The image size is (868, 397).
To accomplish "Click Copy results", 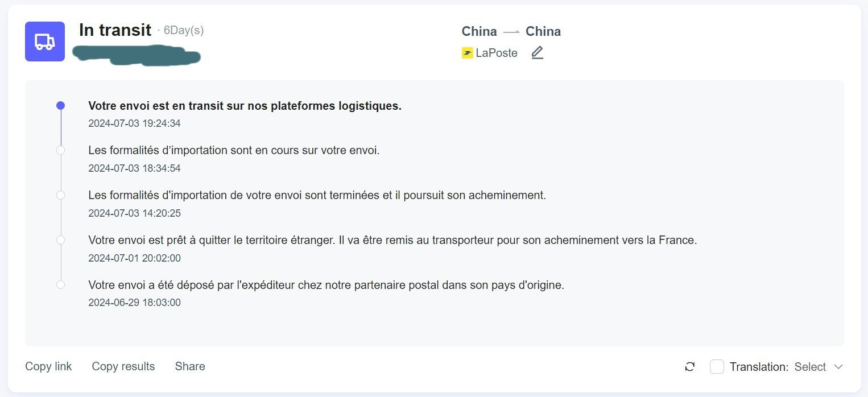I will [123, 366].
